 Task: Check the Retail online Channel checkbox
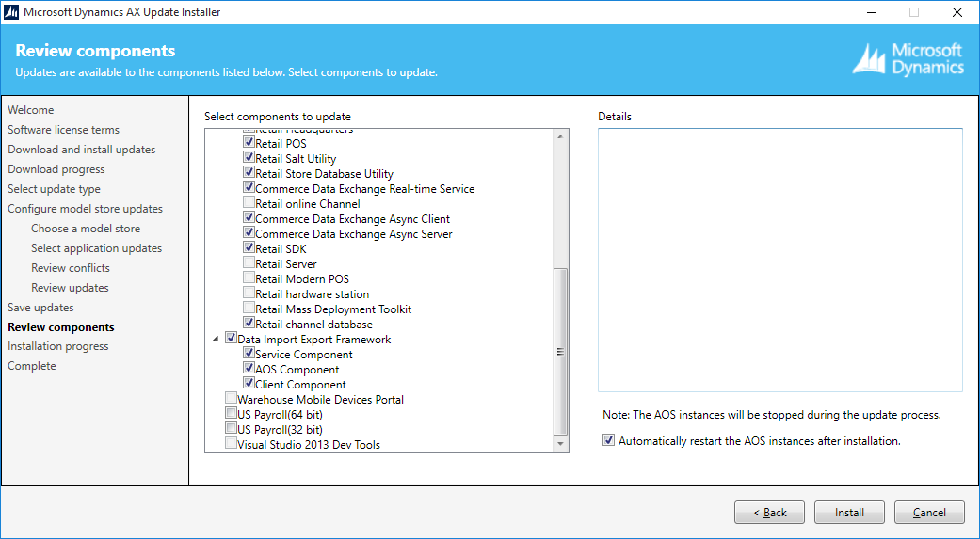[249, 202]
